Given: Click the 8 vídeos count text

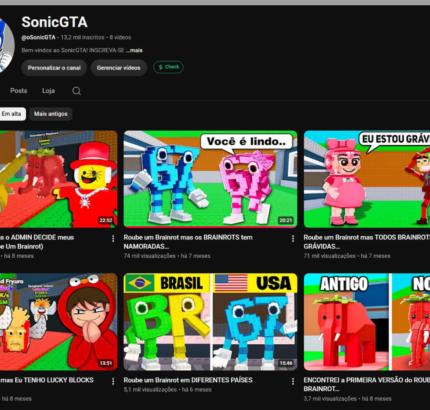Looking at the screenshot, I should tap(120, 37).
